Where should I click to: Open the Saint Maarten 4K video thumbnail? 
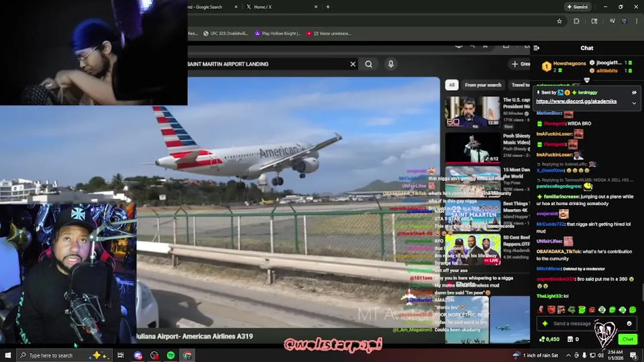tap(472, 215)
